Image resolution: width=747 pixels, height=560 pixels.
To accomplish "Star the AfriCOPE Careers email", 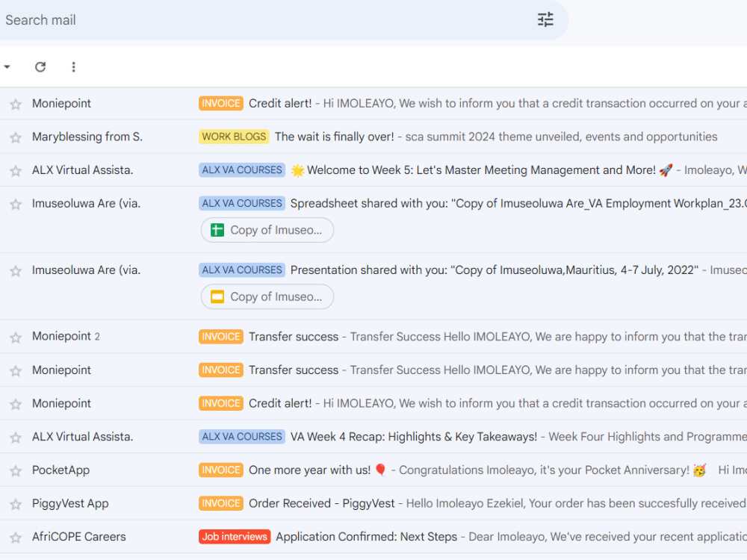I will (x=16, y=537).
